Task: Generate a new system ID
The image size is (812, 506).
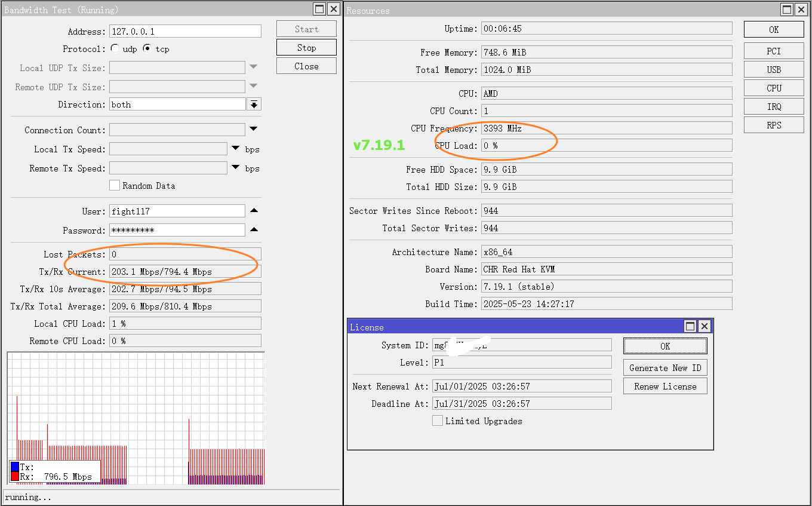Action: 665,367
